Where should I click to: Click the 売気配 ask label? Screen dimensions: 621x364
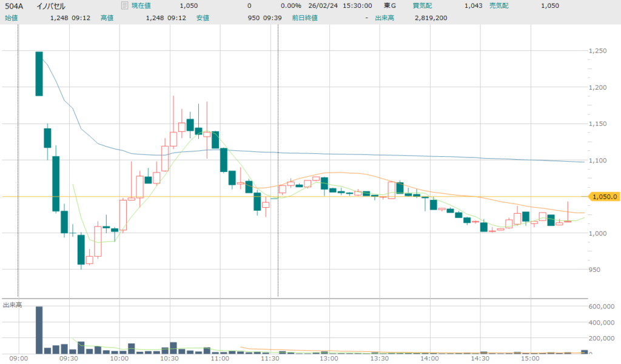click(x=499, y=5)
